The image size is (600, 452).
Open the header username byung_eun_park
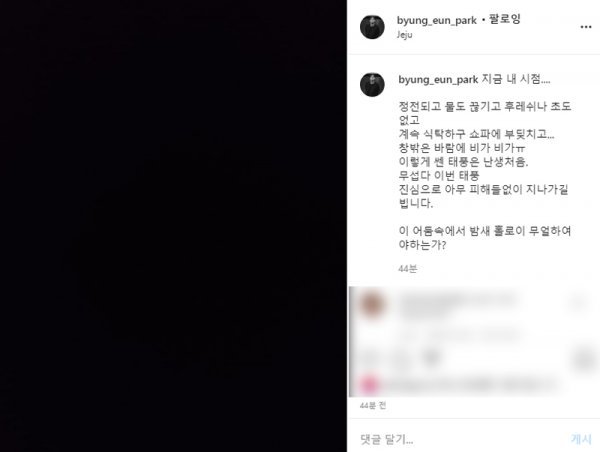(437, 20)
